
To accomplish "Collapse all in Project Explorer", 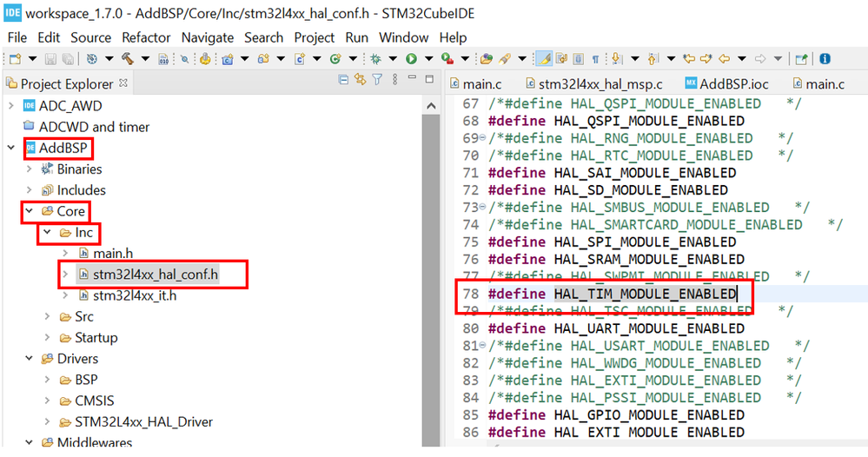I will [343, 80].
